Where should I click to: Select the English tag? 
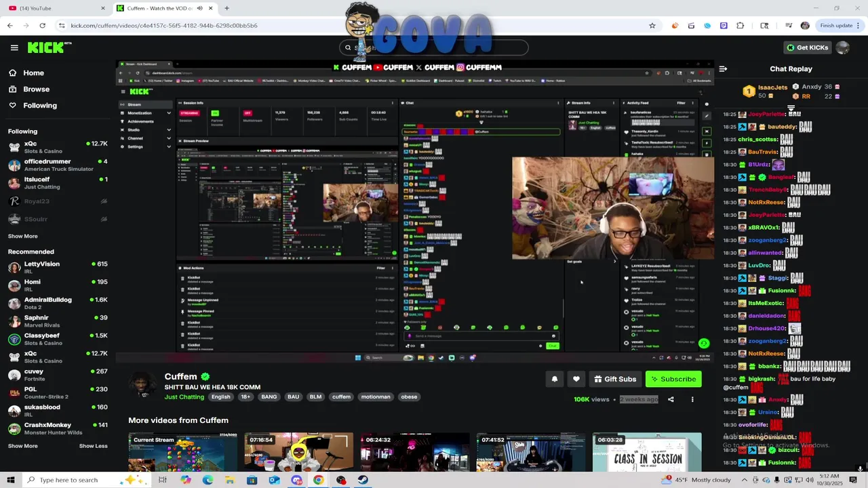pyautogui.click(x=220, y=397)
